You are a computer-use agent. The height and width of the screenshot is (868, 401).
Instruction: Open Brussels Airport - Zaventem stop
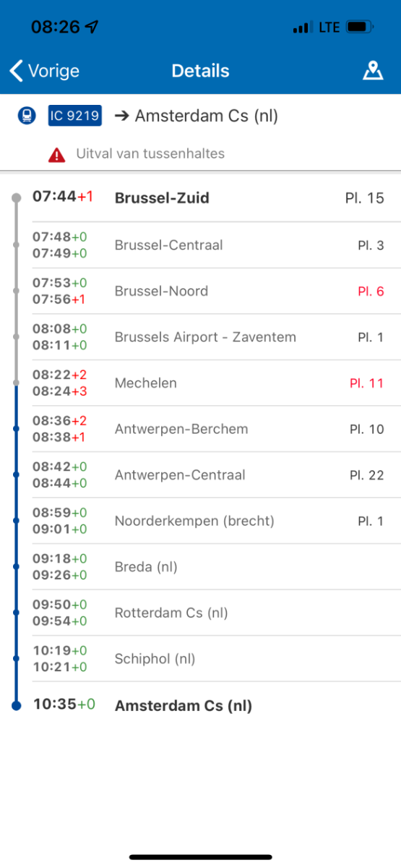tap(208, 337)
